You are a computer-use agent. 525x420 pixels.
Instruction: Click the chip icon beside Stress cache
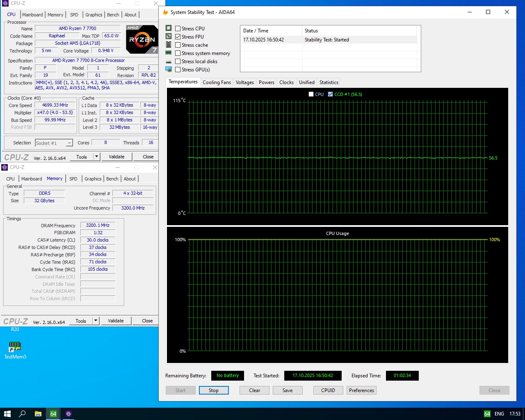tap(169, 45)
